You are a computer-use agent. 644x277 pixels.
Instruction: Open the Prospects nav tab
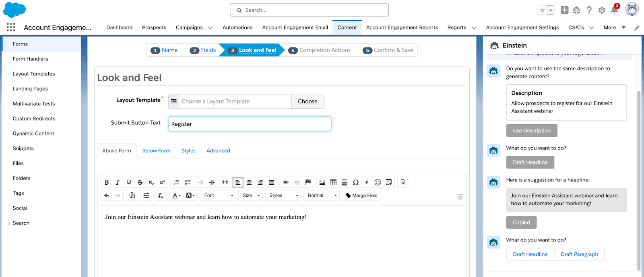pyautogui.click(x=154, y=27)
